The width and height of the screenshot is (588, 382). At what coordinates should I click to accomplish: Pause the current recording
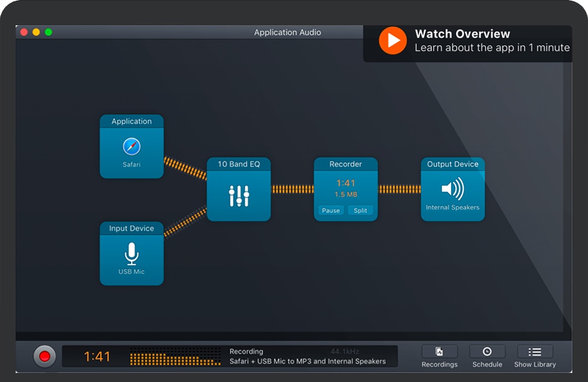[330, 210]
